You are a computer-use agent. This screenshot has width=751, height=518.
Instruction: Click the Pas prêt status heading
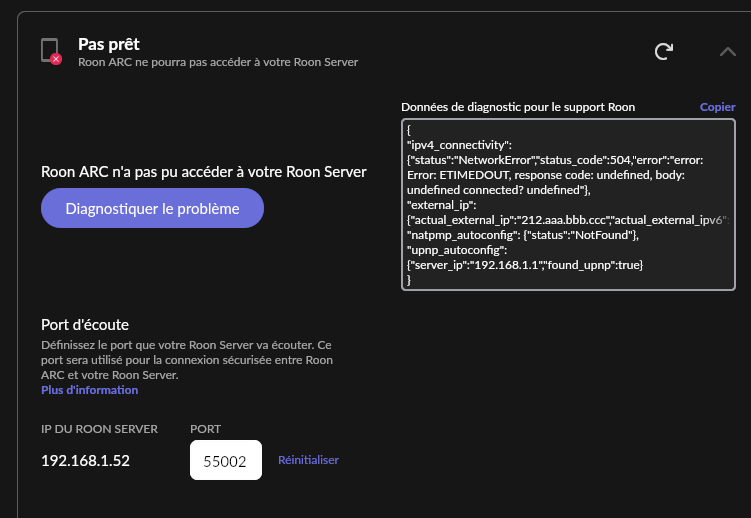109,44
